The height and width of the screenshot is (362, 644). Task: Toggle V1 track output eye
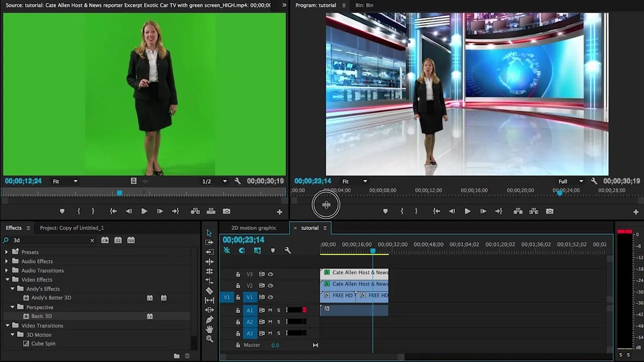coord(270,297)
